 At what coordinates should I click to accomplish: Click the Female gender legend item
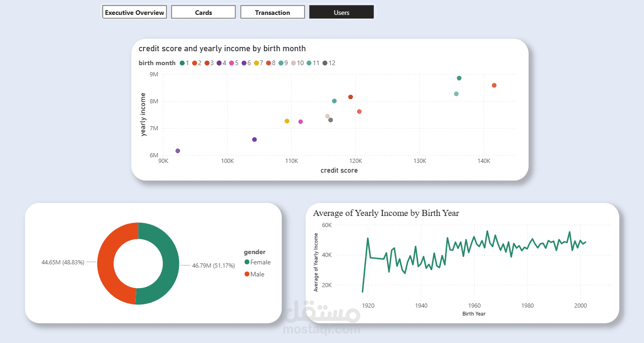click(257, 262)
